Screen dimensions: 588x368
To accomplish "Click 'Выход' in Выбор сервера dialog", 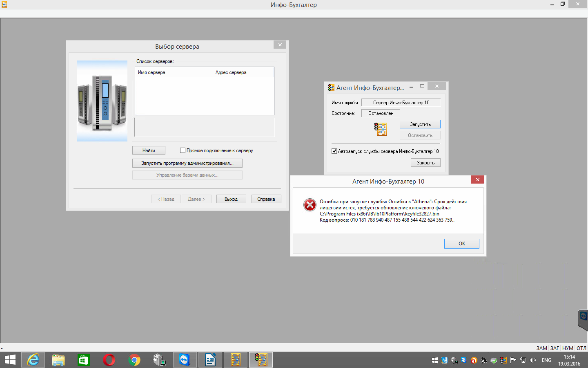I will 231,199.
